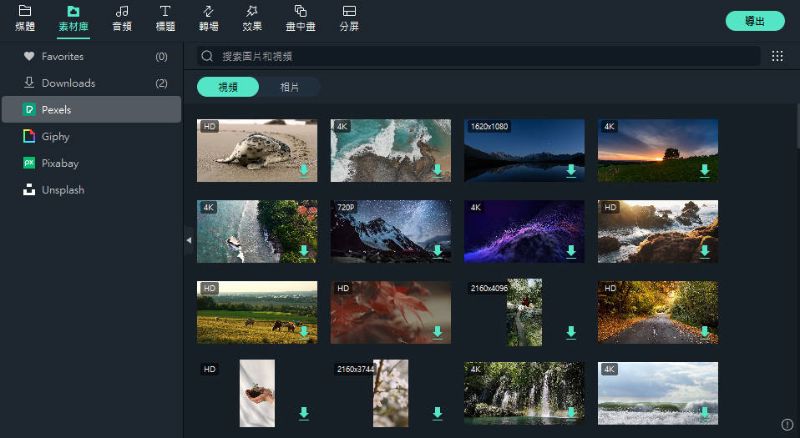Select Pixabay source in sidebar

(92, 163)
